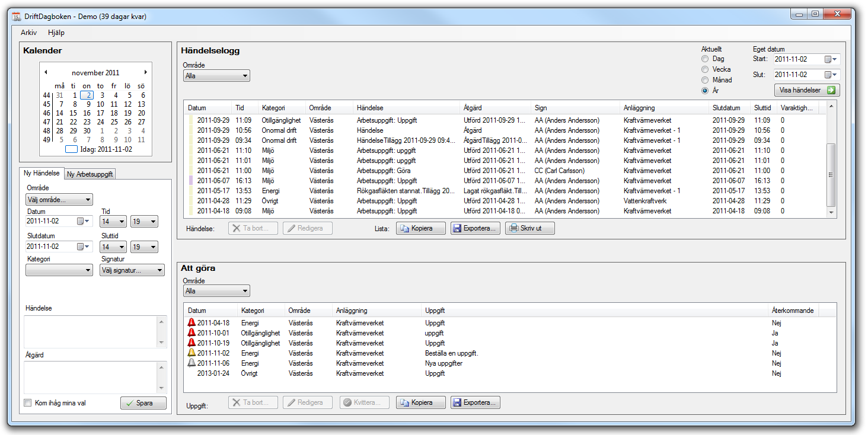Screen dimensions: 868x435
Task: Click Spara button
Action: [x=143, y=403]
